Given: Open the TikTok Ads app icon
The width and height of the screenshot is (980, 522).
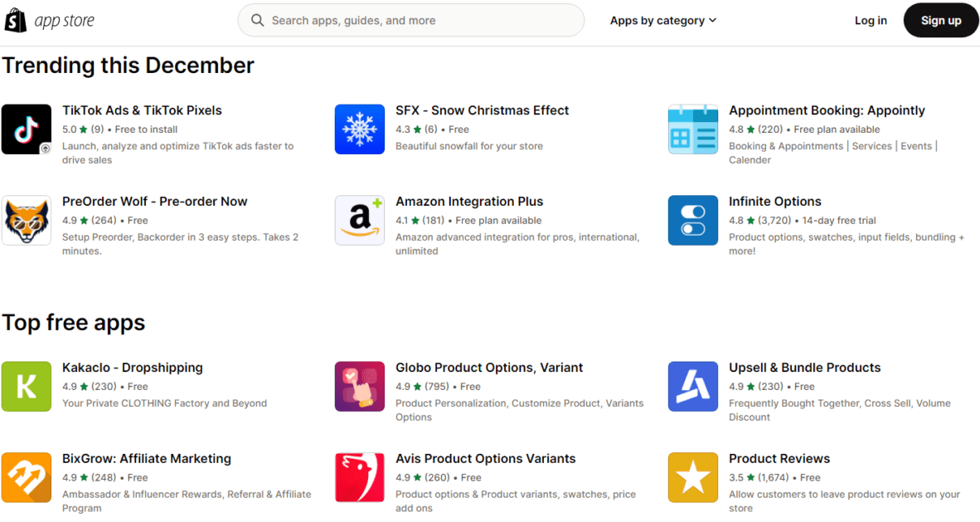Looking at the screenshot, I should click(27, 129).
